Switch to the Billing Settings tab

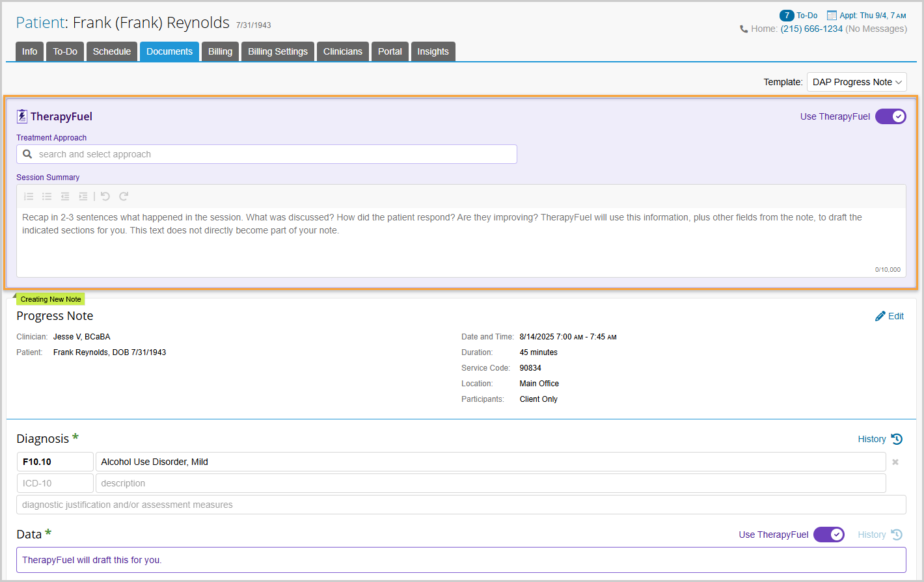coord(278,51)
